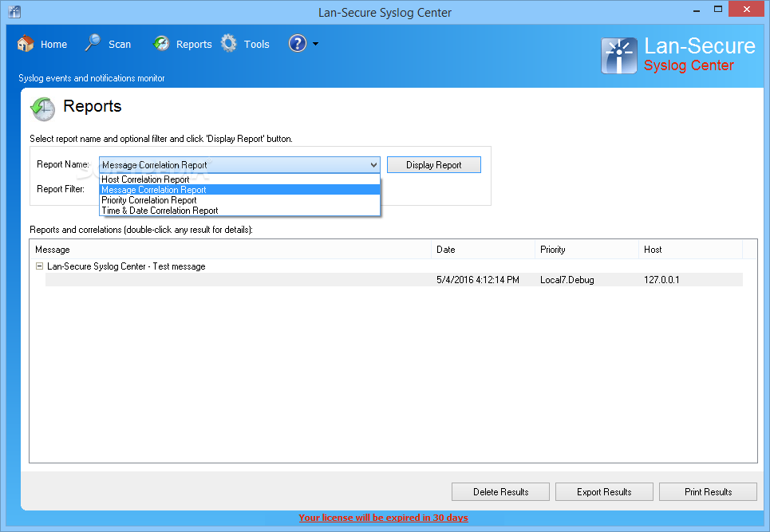770x532 pixels.
Task: Click the app icon in title bar
Action: click(x=14, y=11)
